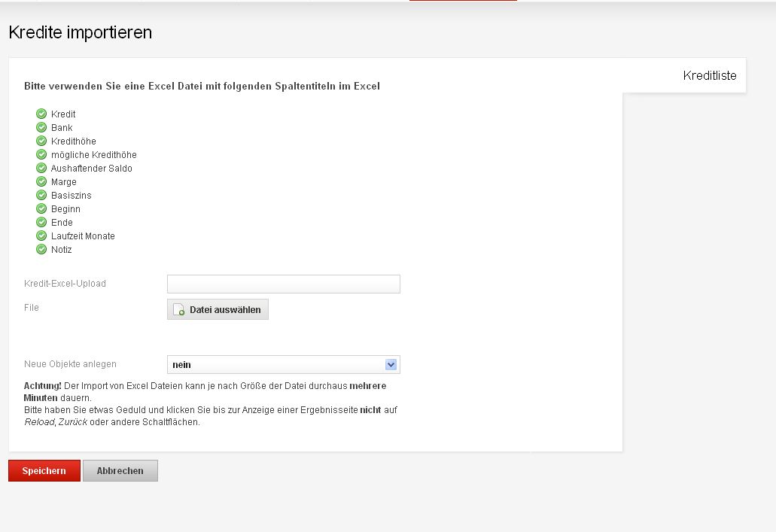Select the green check icon next to Marge
Screen dimensions: 776x532
coord(41,181)
